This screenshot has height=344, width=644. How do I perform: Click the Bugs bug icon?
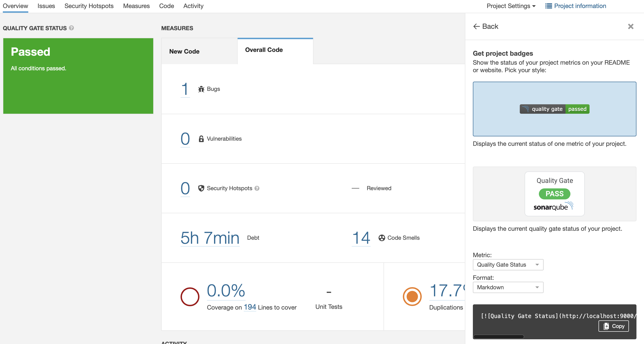coord(201,89)
